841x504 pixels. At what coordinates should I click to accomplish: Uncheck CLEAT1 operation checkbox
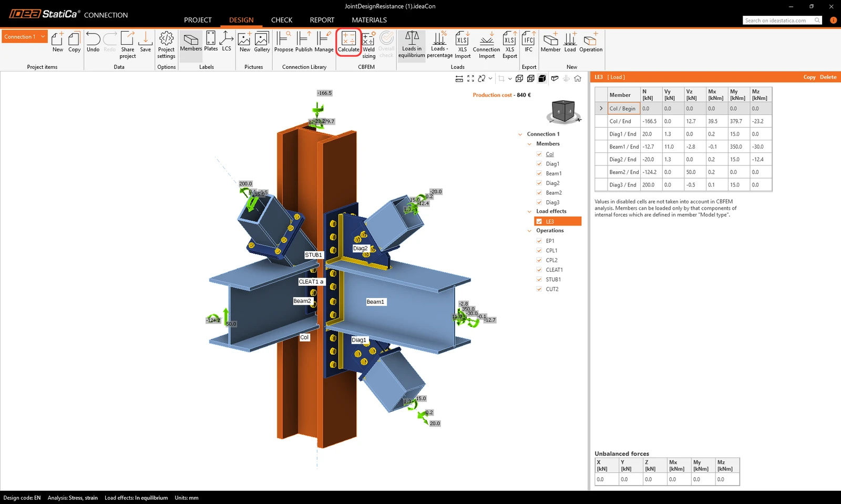coord(539,270)
